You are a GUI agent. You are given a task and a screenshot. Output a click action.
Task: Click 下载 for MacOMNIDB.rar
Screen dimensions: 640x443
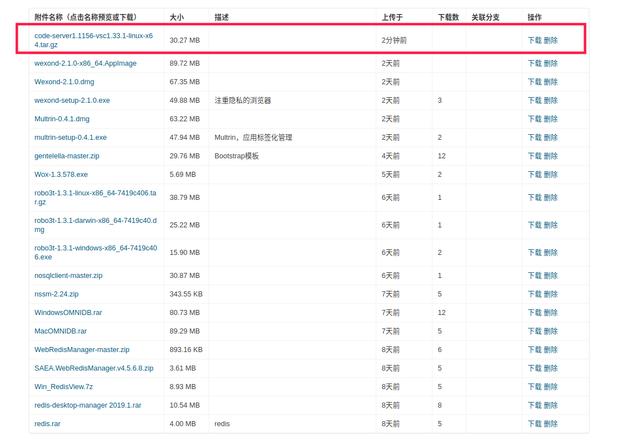tap(535, 331)
